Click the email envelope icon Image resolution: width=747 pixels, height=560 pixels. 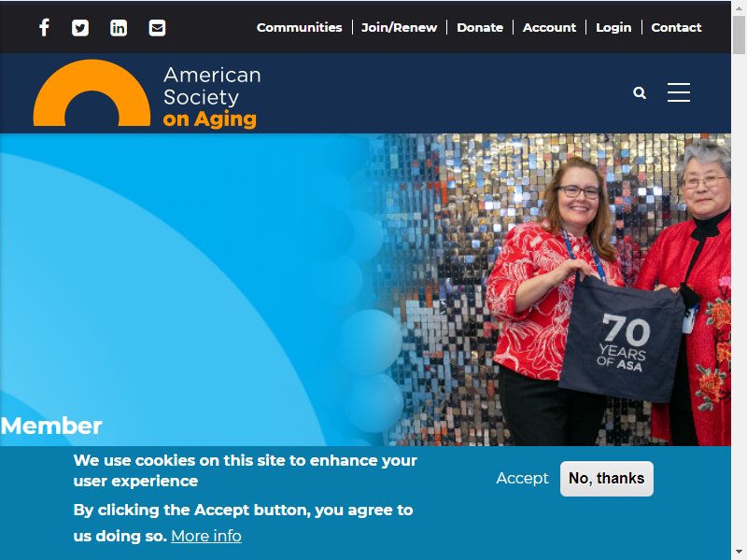point(157,28)
